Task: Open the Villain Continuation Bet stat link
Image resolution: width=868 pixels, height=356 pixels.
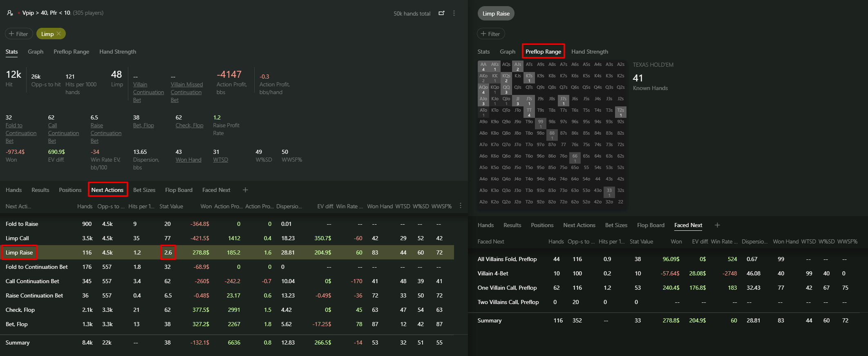Action: click(x=148, y=92)
